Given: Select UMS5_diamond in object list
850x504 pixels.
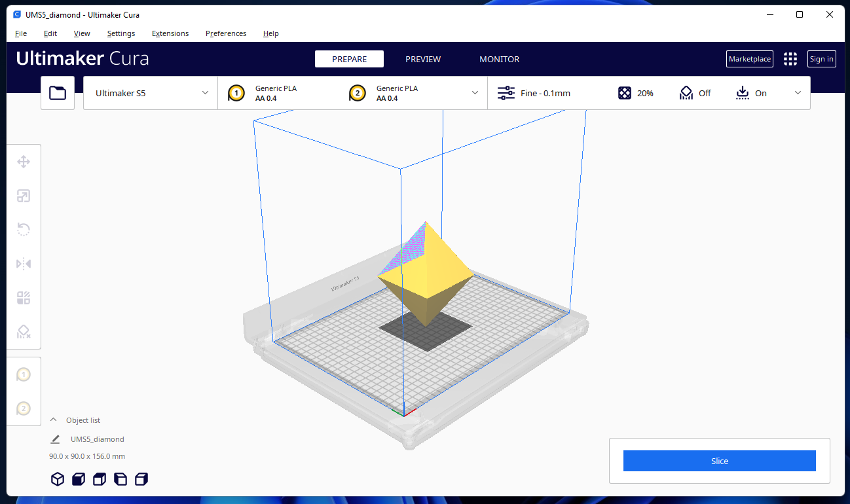Looking at the screenshot, I should (x=98, y=439).
